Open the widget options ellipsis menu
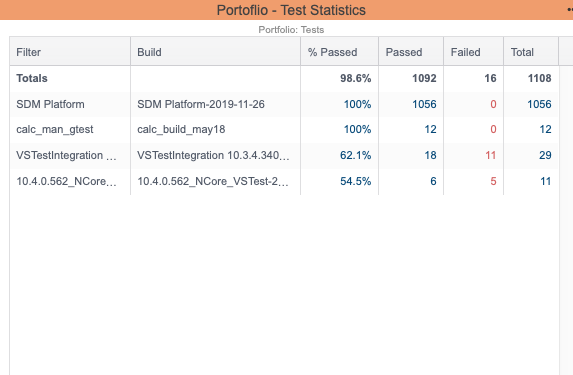The width and height of the screenshot is (573, 375). 570,10
